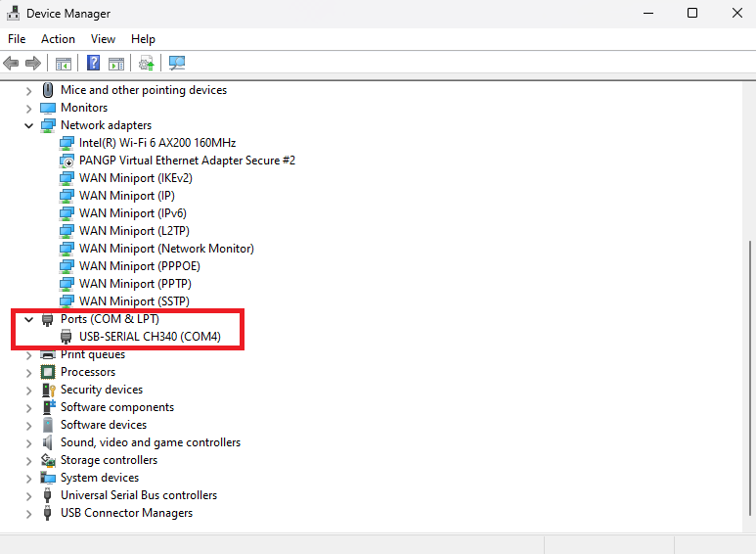Click the Forward arrow toolbar icon

pyautogui.click(x=33, y=64)
